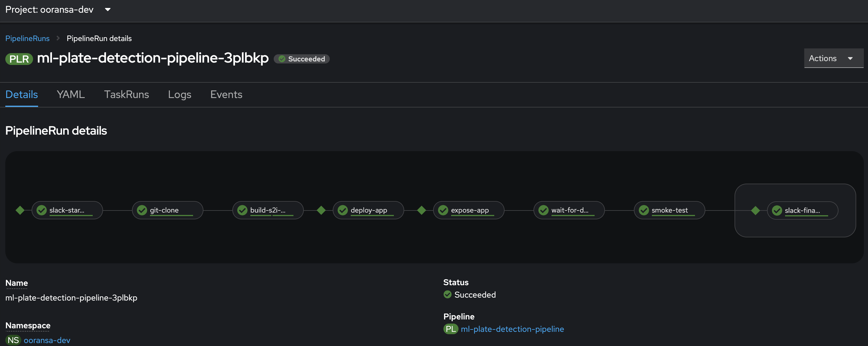
Task: Select the deploy-app task node
Action: point(368,210)
